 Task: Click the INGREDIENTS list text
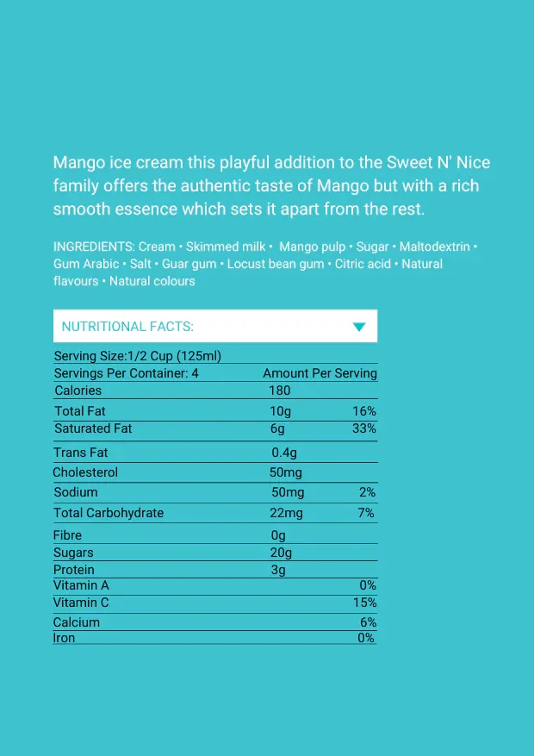pyautogui.click(x=264, y=264)
